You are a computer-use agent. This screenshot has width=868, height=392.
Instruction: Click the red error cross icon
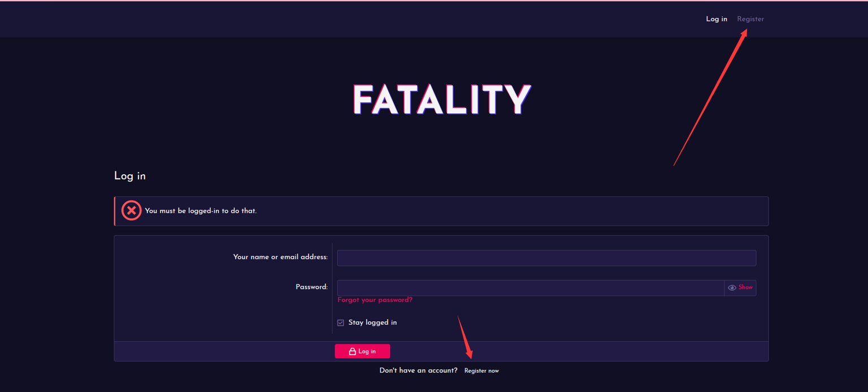click(131, 210)
